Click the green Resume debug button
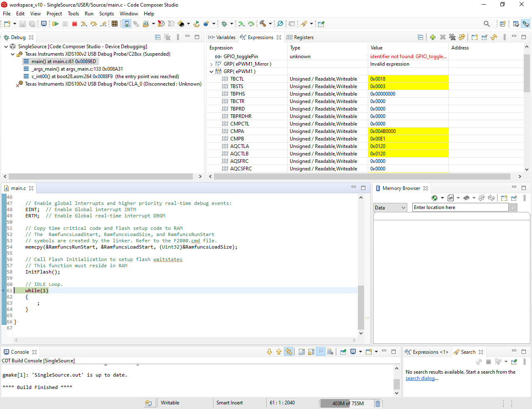The image size is (532, 409). (x=55, y=24)
